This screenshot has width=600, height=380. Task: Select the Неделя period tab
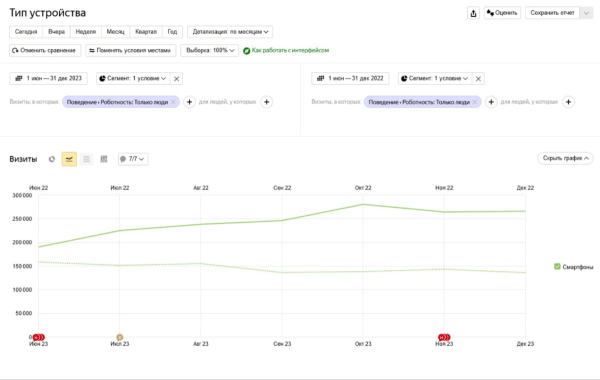point(86,32)
